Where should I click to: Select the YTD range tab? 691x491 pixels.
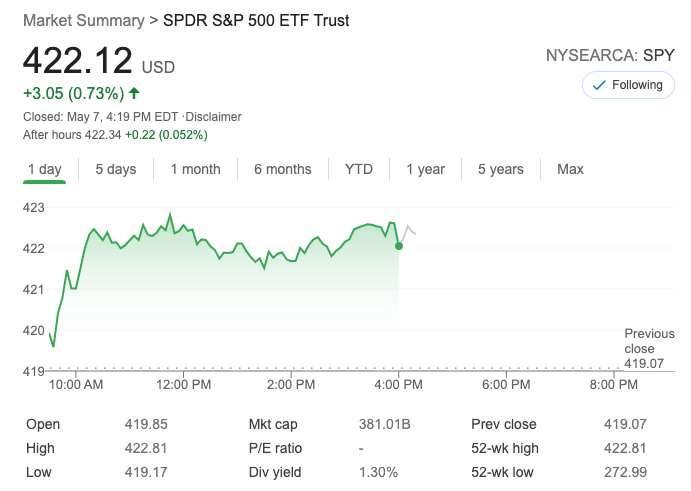coord(359,169)
